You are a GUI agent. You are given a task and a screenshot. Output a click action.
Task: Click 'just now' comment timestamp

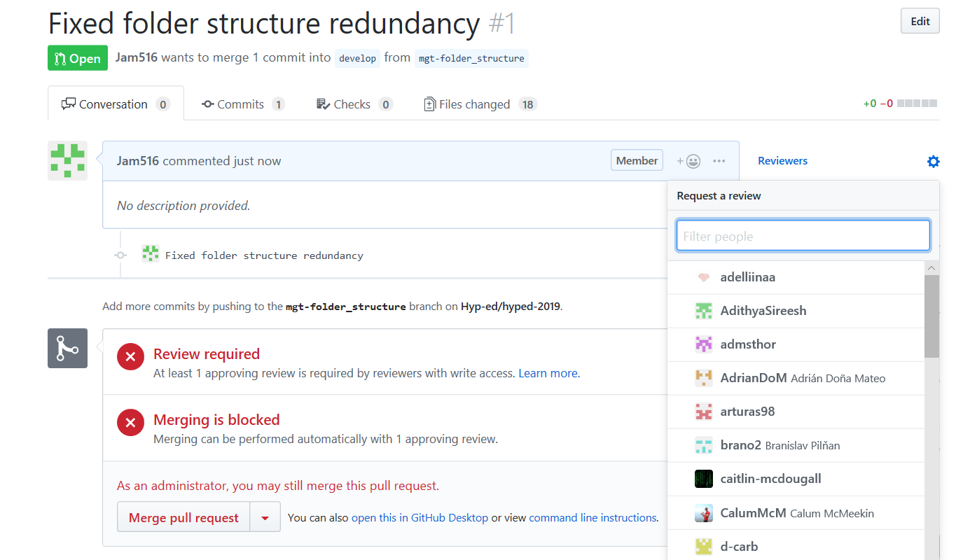pyautogui.click(x=257, y=161)
